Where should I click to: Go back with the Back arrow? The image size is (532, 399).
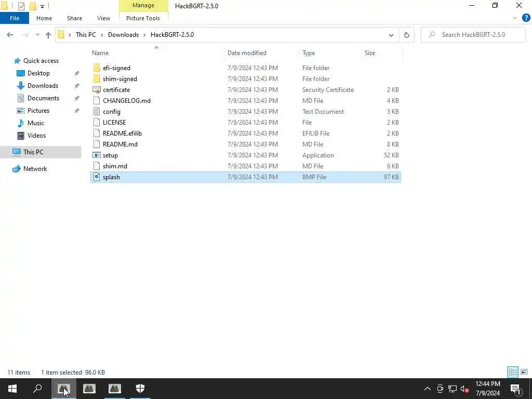pos(10,35)
